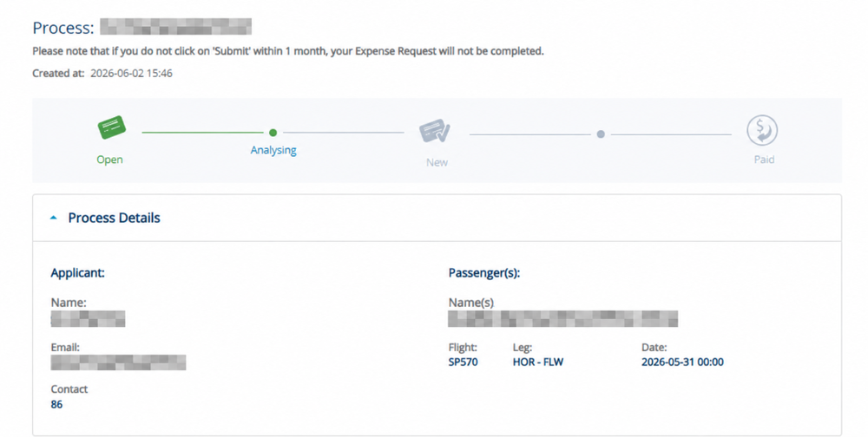Select the grey dot between New and Paid

coord(601,134)
